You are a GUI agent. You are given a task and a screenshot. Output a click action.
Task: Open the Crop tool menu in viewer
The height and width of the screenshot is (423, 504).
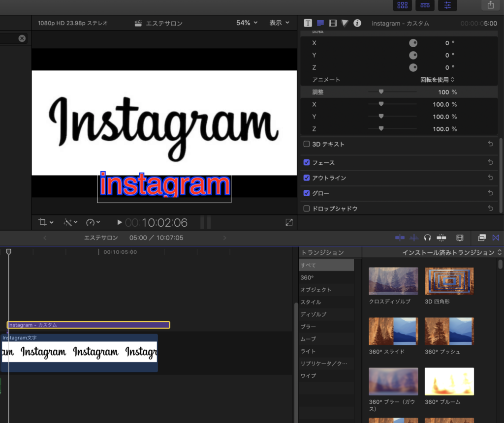point(46,222)
